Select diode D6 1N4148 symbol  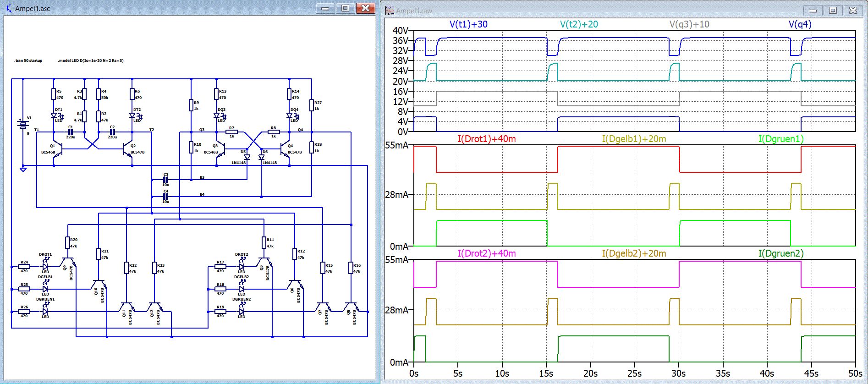coord(261,157)
